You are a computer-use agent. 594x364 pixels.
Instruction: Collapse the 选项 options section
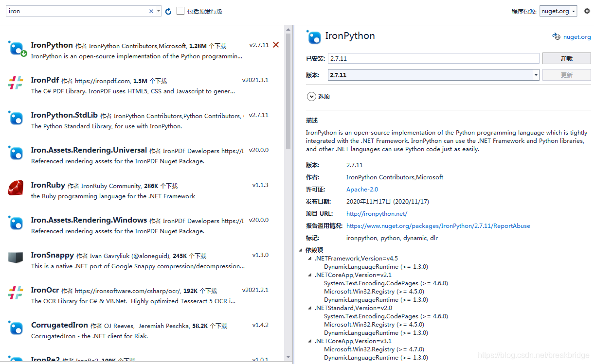(311, 96)
